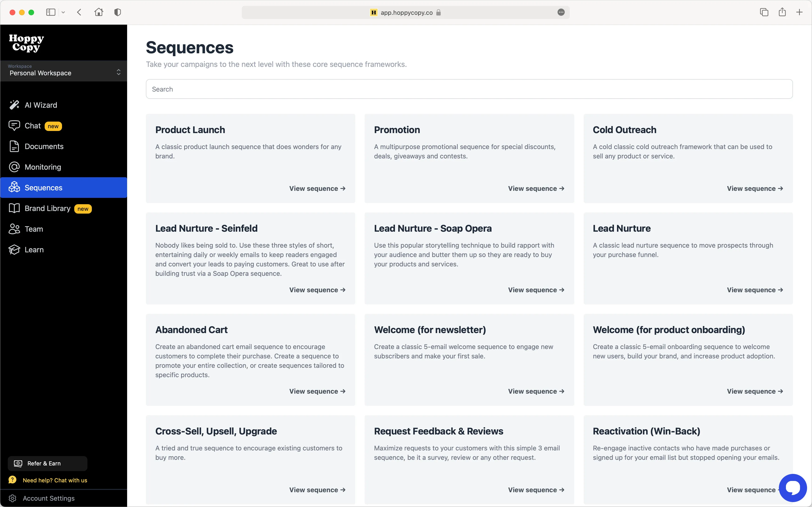Open the Brand Library book icon

14,208
